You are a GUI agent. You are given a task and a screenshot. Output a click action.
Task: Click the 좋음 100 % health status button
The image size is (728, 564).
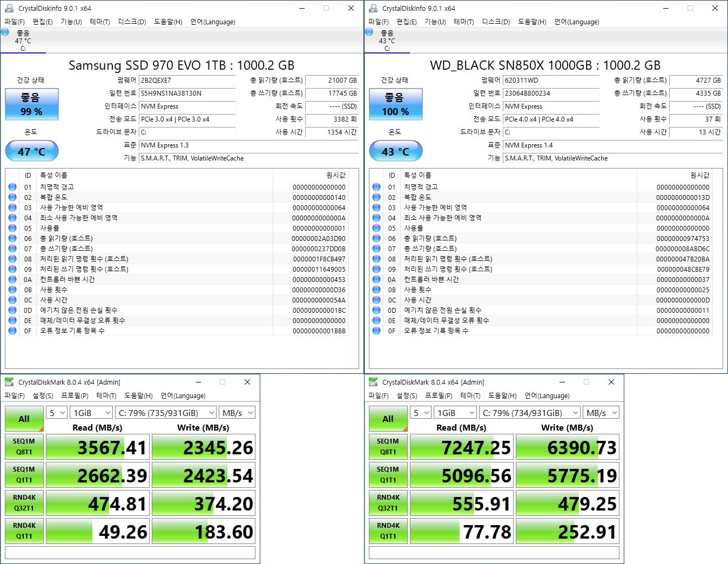point(396,104)
